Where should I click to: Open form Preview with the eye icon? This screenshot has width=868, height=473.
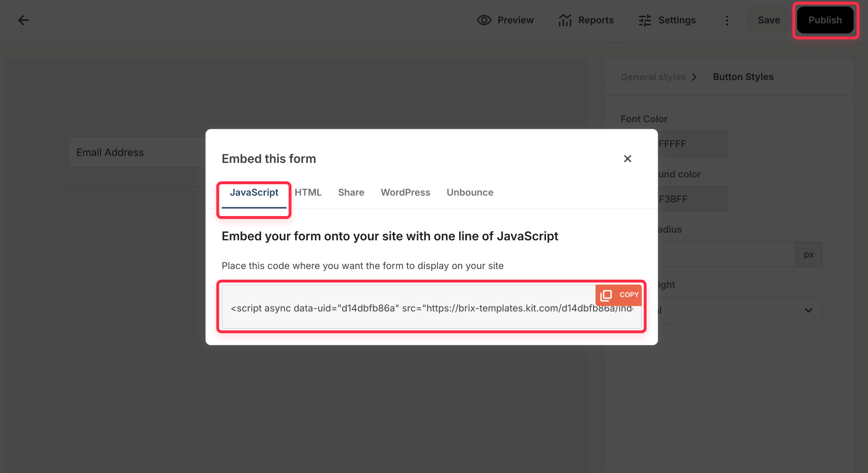(x=505, y=20)
